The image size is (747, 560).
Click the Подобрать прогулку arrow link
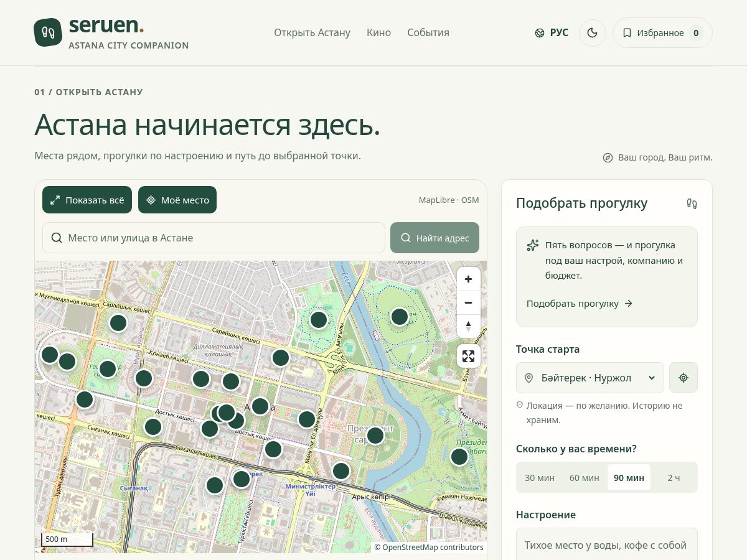[x=580, y=304]
